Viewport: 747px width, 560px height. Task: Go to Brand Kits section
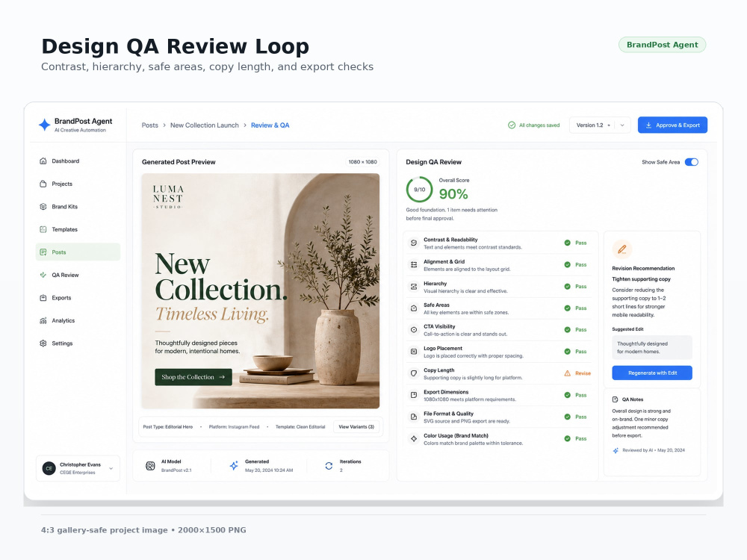coord(78,207)
